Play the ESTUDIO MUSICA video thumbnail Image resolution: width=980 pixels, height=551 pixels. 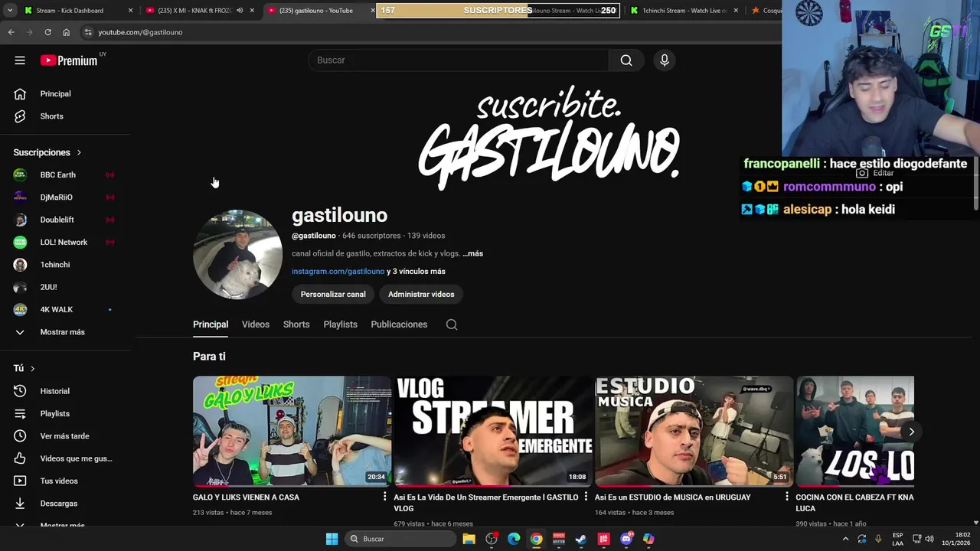694,432
